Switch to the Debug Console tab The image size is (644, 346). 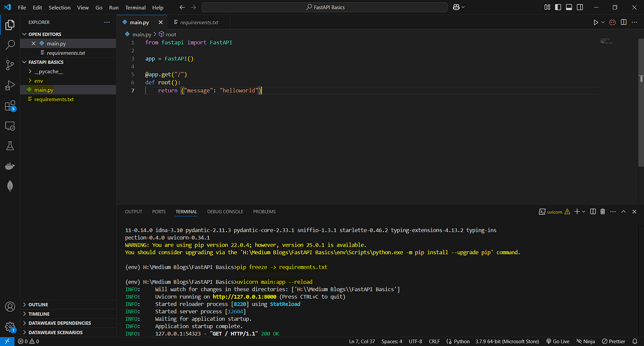[x=225, y=211]
